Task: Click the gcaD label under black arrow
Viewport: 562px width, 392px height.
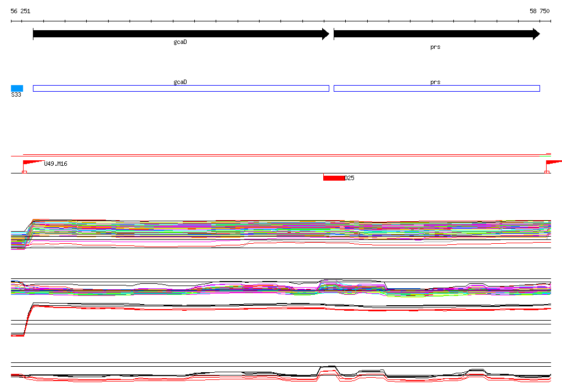Action: pos(180,42)
